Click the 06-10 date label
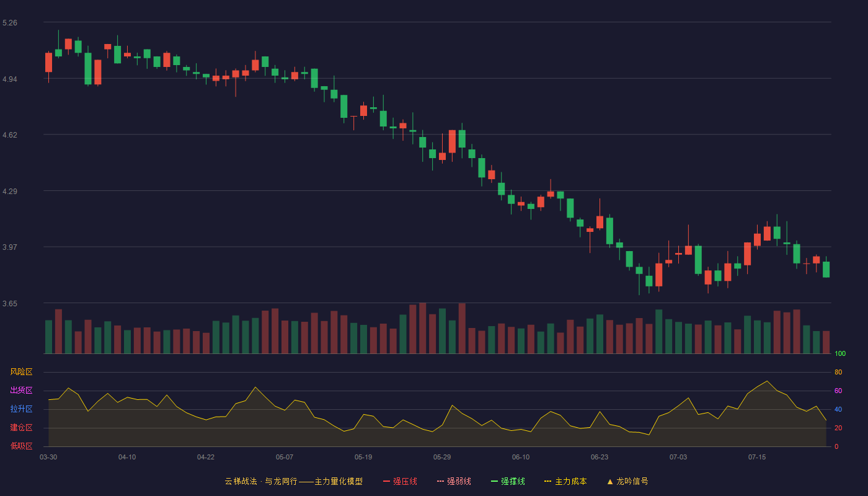The width and height of the screenshot is (868, 496). [521, 457]
